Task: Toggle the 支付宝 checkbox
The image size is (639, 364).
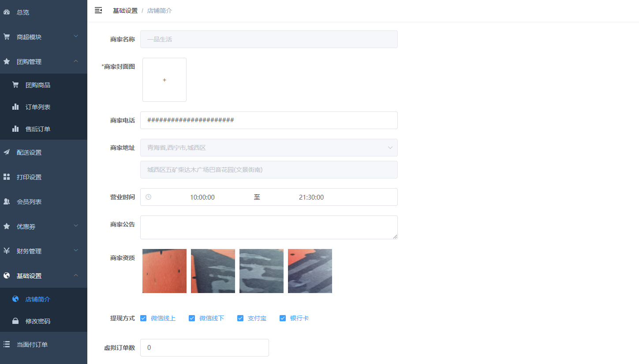Action: pos(240,318)
